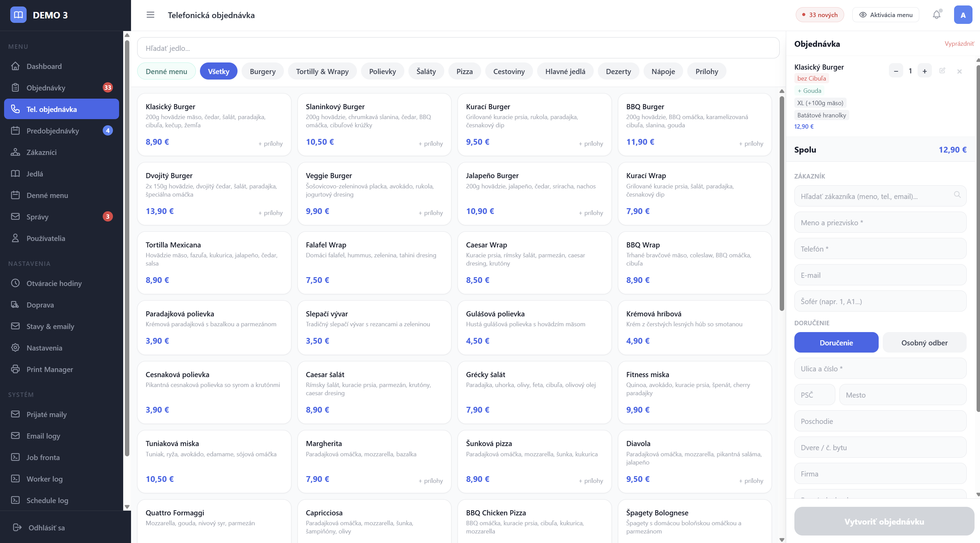Image resolution: width=980 pixels, height=543 pixels.
Task: Select the Doručenie delivery option
Action: pyautogui.click(x=836, y=342)
